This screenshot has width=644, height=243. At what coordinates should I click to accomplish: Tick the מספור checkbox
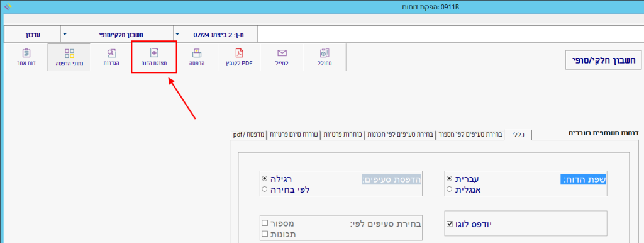[265, 223]
